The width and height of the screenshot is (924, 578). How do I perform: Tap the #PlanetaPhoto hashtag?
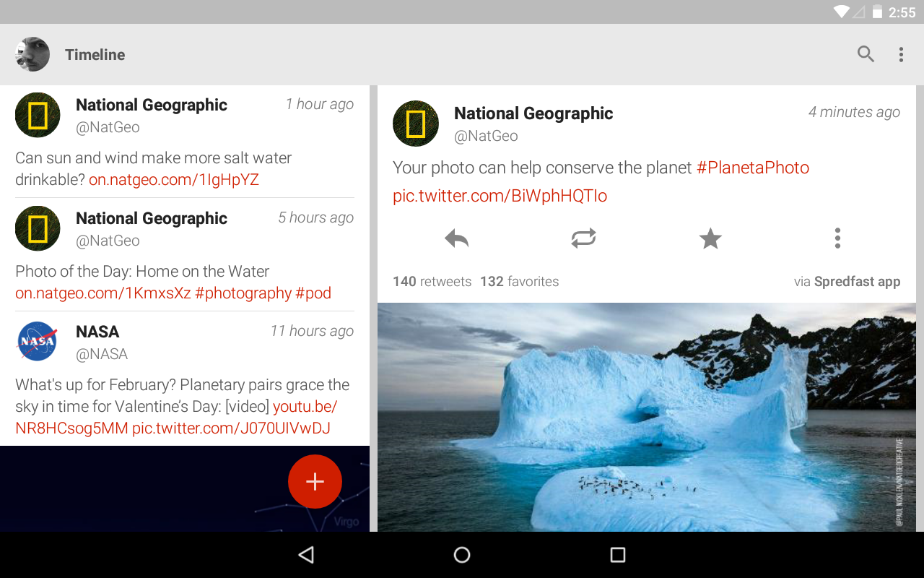753,168
